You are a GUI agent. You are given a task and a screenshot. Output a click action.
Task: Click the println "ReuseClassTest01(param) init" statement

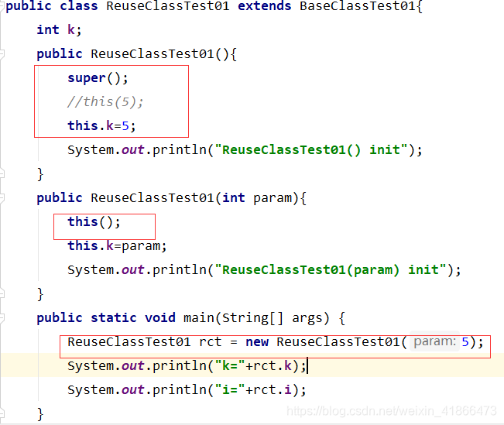[264, 269]
